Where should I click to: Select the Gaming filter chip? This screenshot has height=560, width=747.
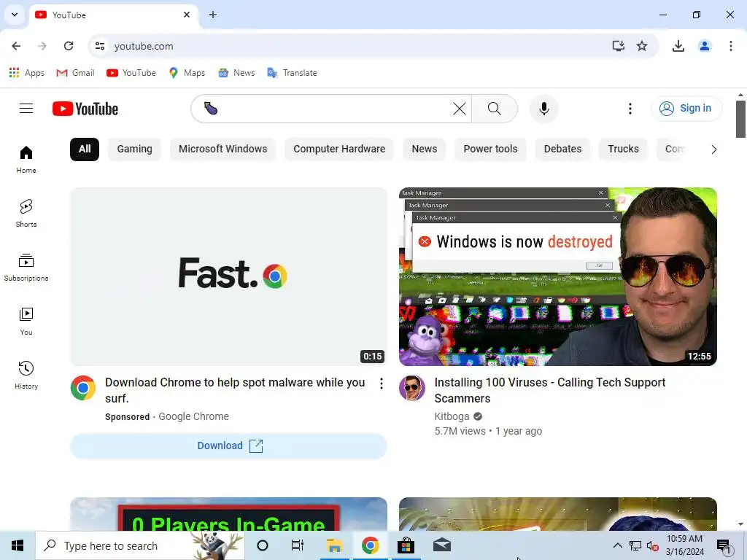[135, 149]
